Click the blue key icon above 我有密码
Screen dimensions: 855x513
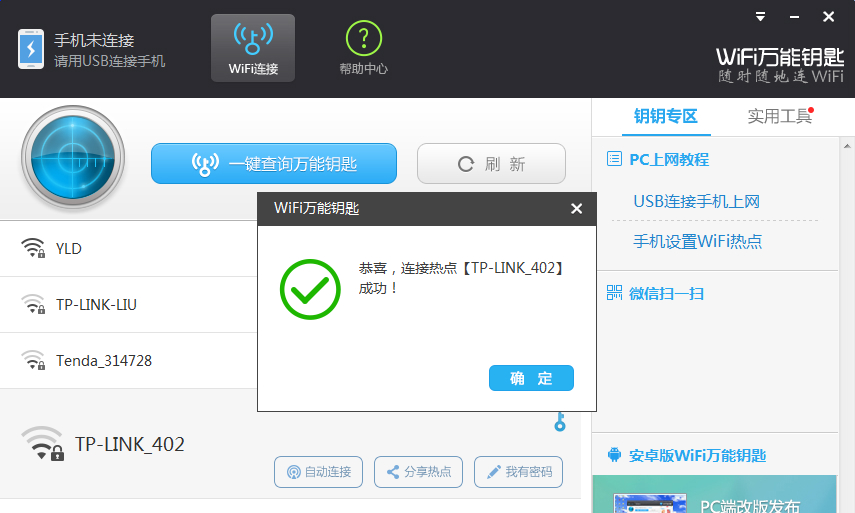pyautogui.click(x=560, y=421)
